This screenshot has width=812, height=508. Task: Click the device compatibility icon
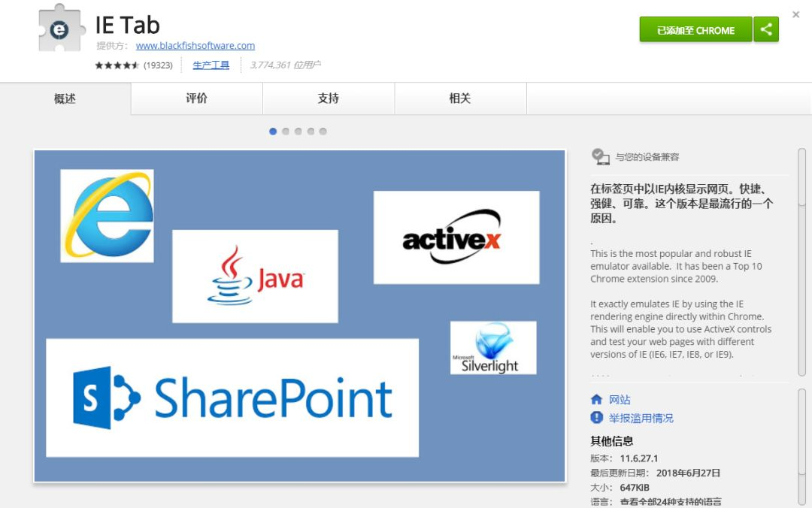(x=600, y=156)
